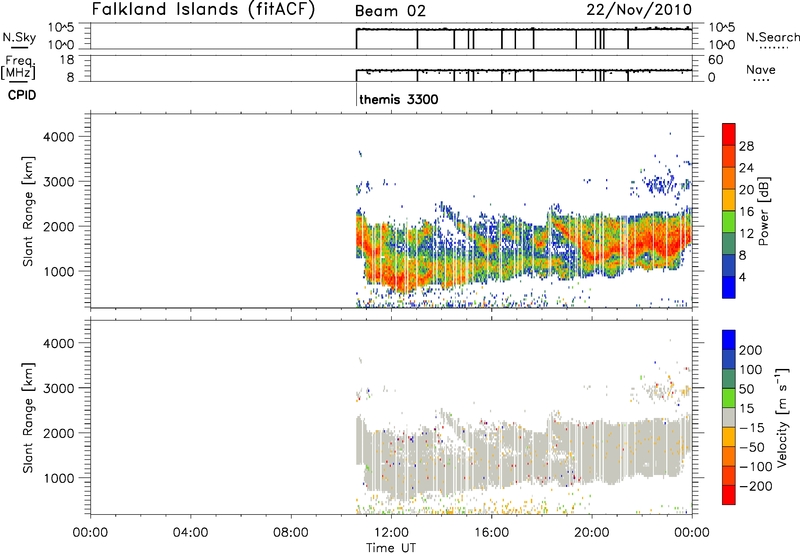Click the Nave dotted line legend sample

pyautogui.click(x=762, y=81)
